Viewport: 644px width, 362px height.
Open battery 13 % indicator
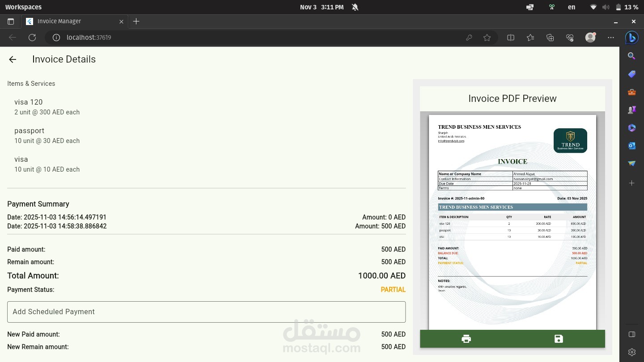click(x=627, y=7)
